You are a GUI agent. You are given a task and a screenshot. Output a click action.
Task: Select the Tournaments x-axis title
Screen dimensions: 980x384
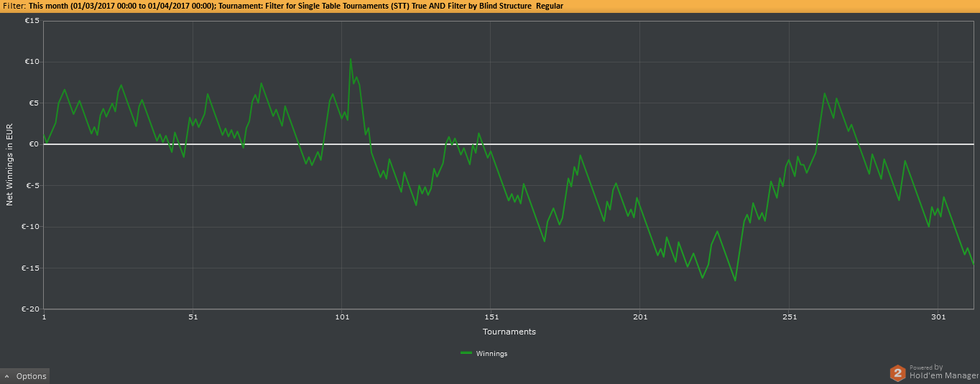(x=509, y=332)
